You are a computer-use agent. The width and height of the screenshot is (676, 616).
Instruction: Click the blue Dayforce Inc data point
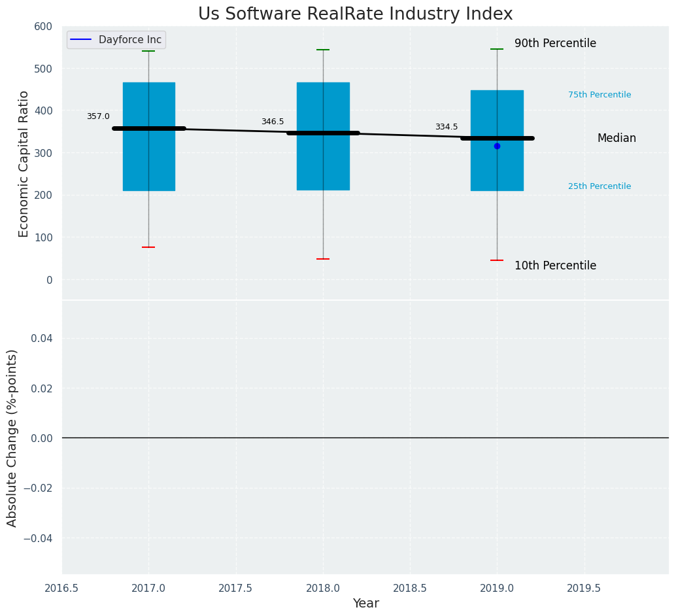point(497,146)
